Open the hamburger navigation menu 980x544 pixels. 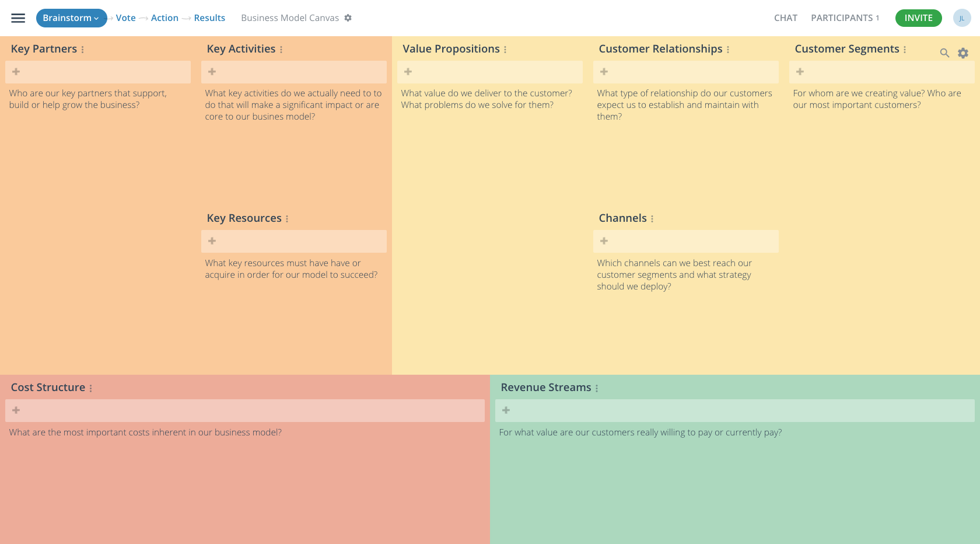pos(18,18)
